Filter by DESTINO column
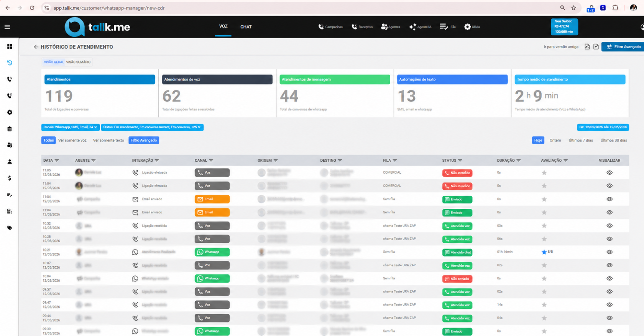The width and height of the screenshot is (644, 336). click(x=340, y=161)
